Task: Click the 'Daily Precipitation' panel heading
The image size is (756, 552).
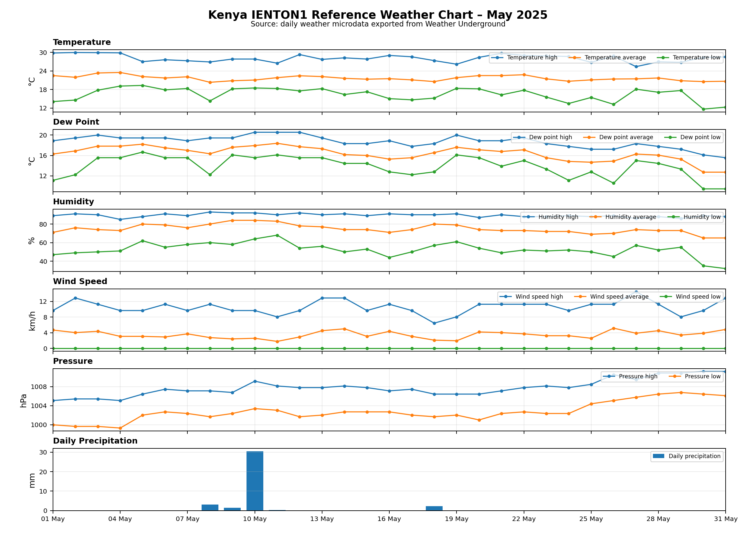Action: coord(95,441)
